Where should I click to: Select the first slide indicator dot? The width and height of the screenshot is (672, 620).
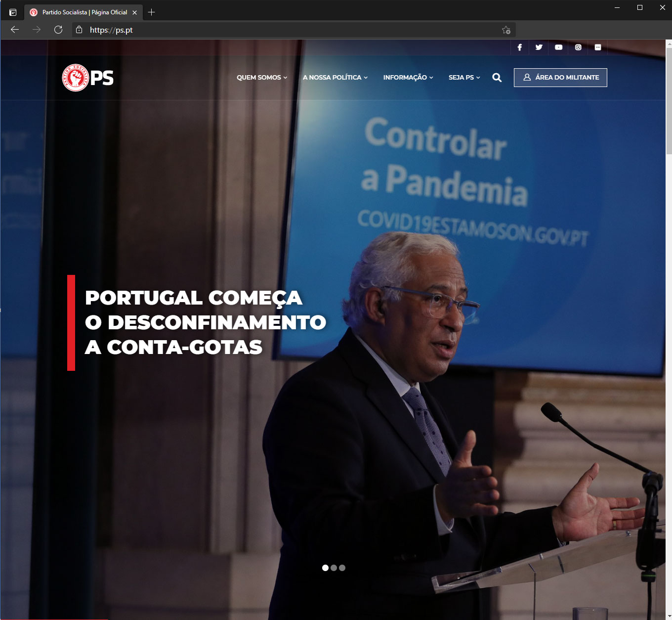[325, 568]
